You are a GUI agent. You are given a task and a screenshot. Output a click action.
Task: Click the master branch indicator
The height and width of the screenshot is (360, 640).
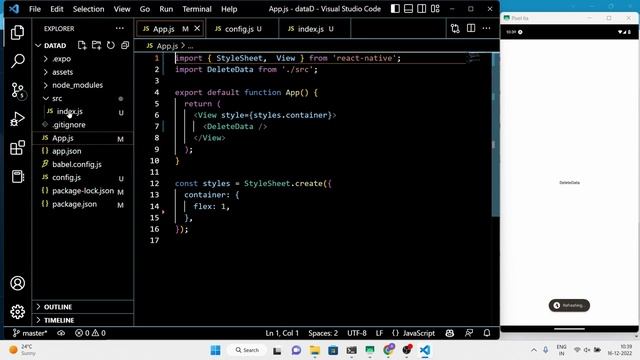tap(29, 333)
